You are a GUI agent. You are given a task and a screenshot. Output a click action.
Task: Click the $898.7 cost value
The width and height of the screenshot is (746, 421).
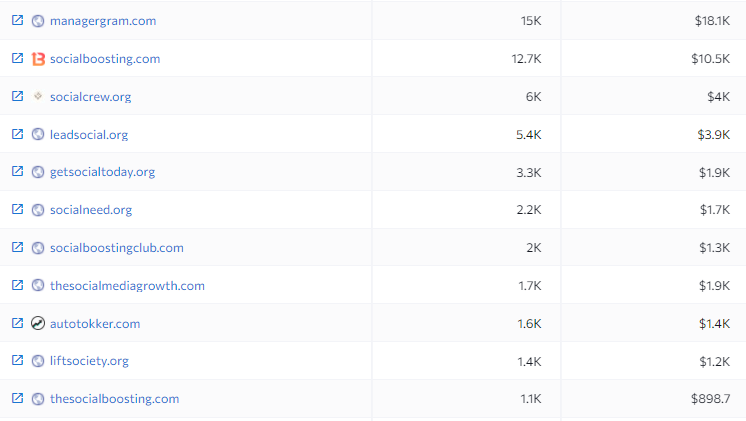click(x=710, y=399)
